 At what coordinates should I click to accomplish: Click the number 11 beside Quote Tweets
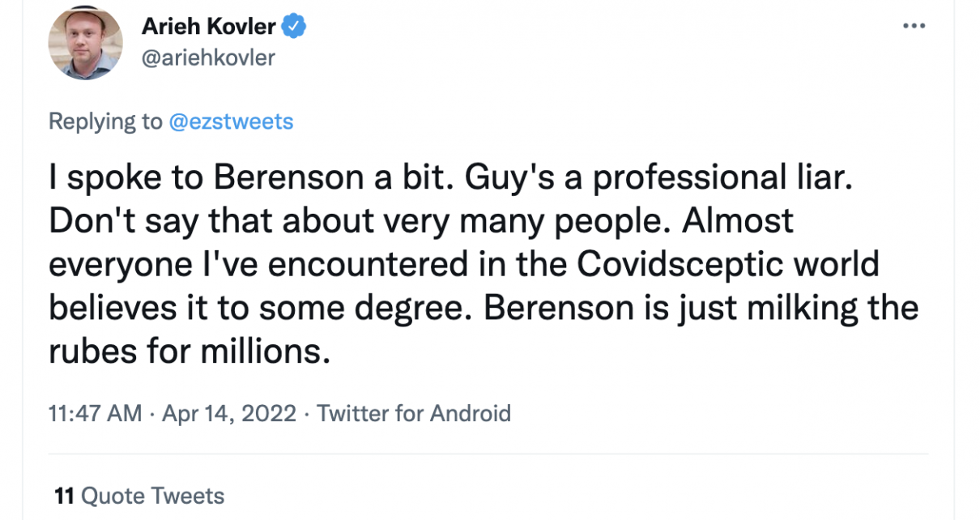[64, 495]
